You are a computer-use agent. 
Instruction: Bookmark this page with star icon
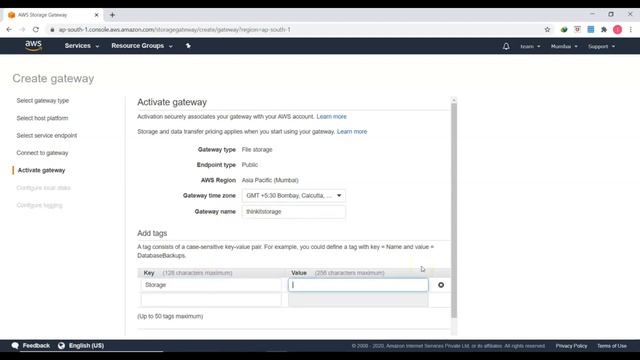coord(547,29)
